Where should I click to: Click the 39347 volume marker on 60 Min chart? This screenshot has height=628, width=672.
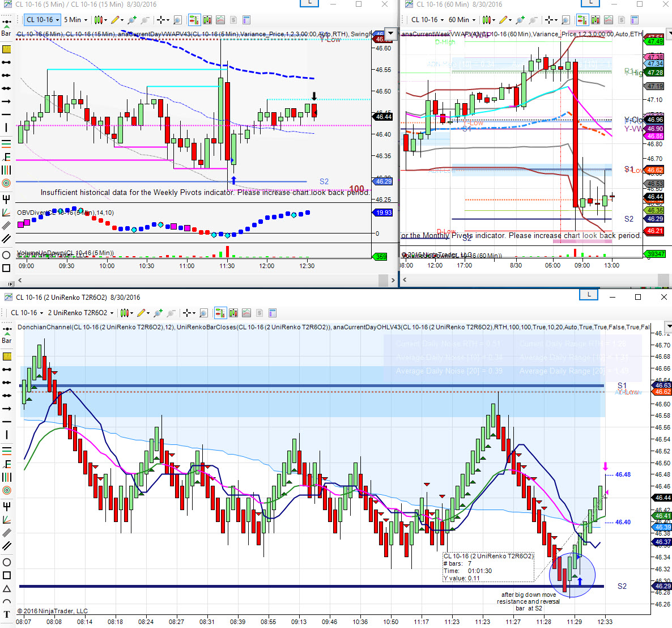(x=656, y=254)
